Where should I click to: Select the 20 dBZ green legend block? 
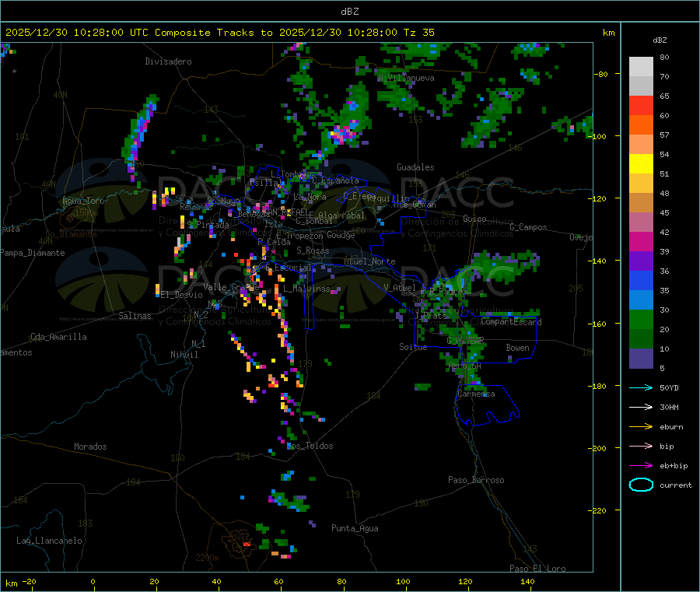(x=641, y=319)
